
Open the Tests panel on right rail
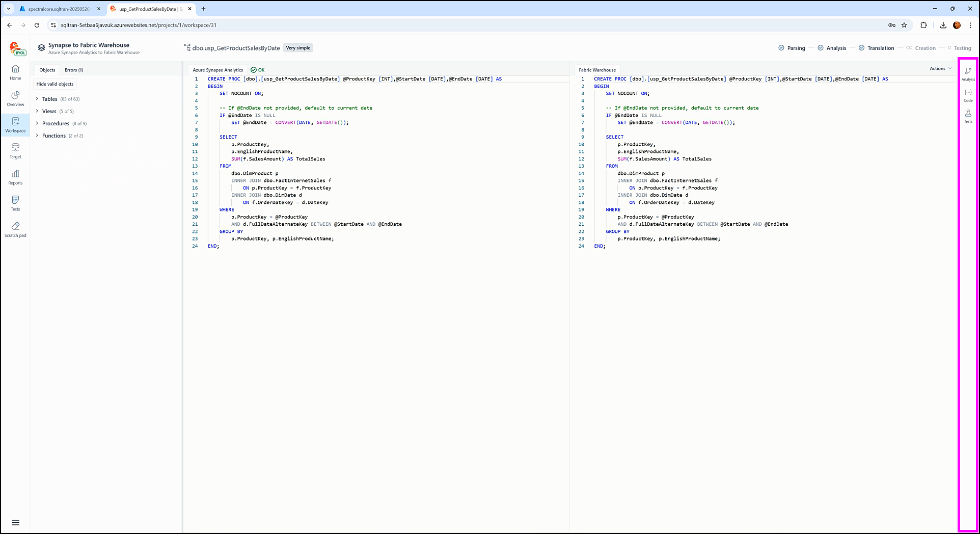click(x=968, y=116)
